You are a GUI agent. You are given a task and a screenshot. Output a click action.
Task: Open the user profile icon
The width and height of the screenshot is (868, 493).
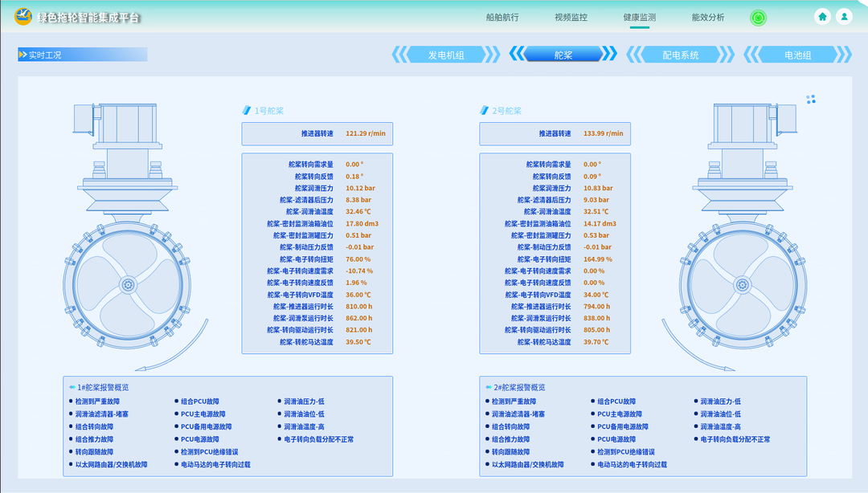click(x=844, y=17)
